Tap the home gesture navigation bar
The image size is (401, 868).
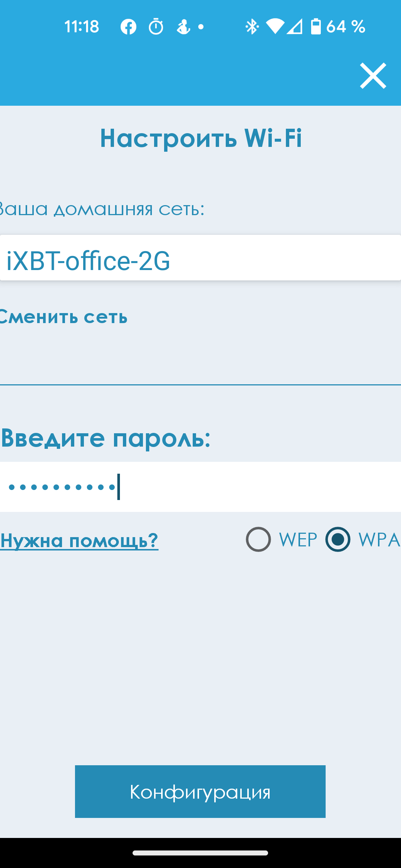click(x=200, y=853)
